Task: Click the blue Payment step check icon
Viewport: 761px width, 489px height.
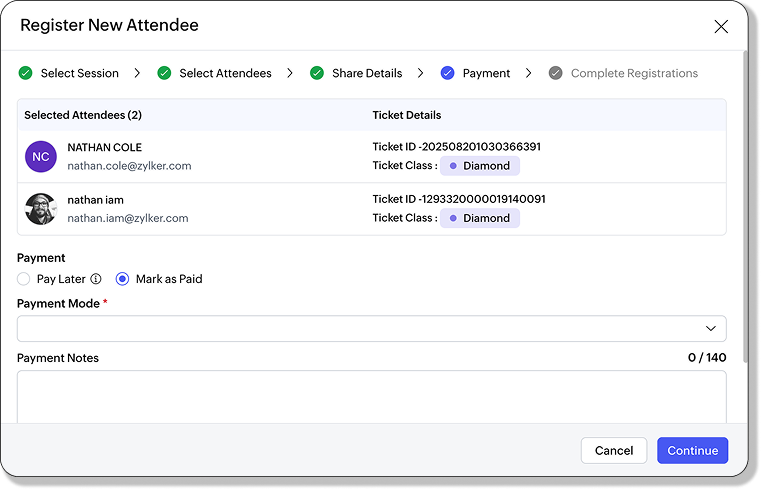Action: (x=447, y=73)
